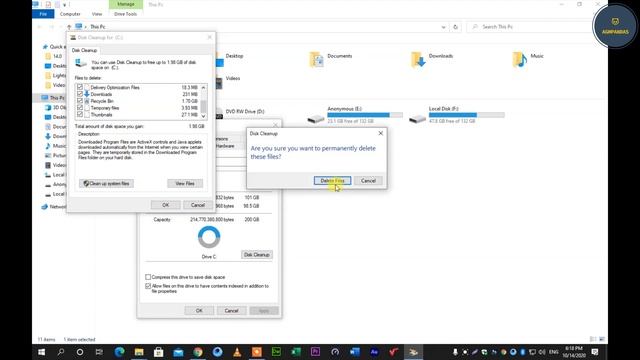Open the Documents folder icon
640x360 pixels.
point(317,60)
